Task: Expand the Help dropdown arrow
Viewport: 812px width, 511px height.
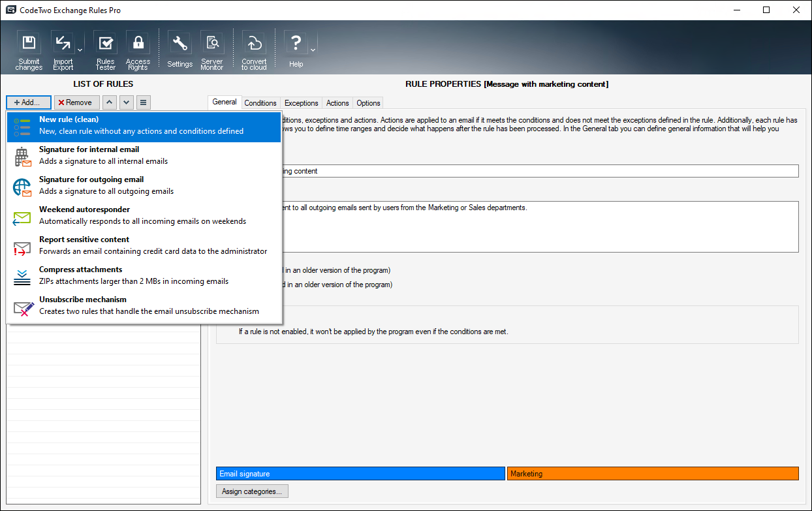Action: click(x=313, y=50)
